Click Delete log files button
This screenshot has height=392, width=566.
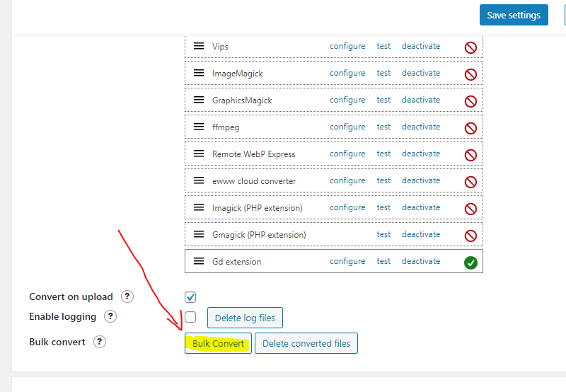click(x=245, y=318)
